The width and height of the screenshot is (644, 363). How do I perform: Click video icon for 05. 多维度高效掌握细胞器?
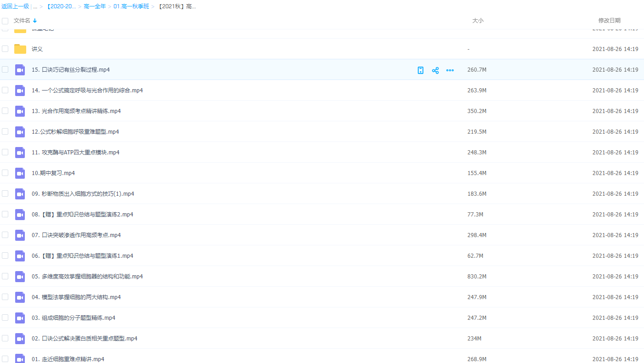click(x=20, y=277)
